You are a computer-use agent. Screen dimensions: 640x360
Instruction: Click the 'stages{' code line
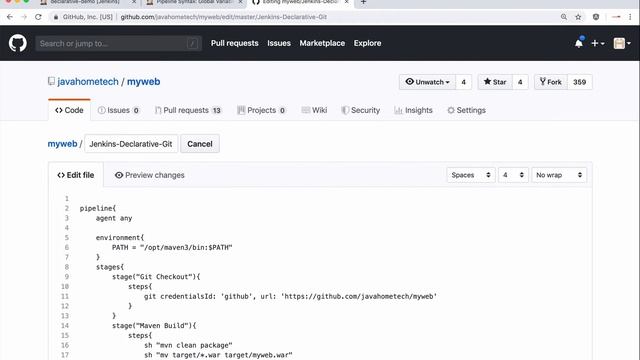[109, 267]
